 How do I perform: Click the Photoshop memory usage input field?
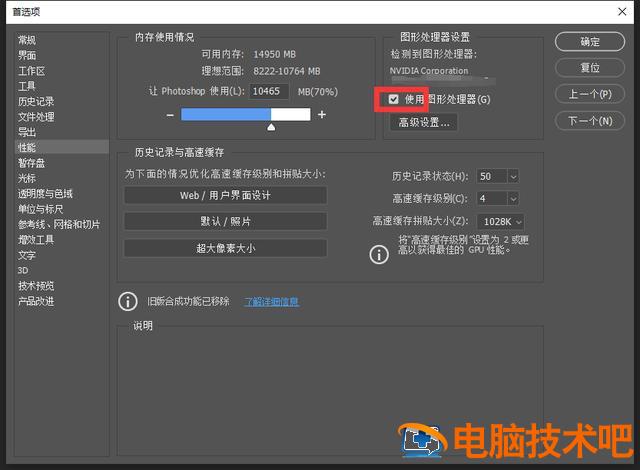[269, 91]
